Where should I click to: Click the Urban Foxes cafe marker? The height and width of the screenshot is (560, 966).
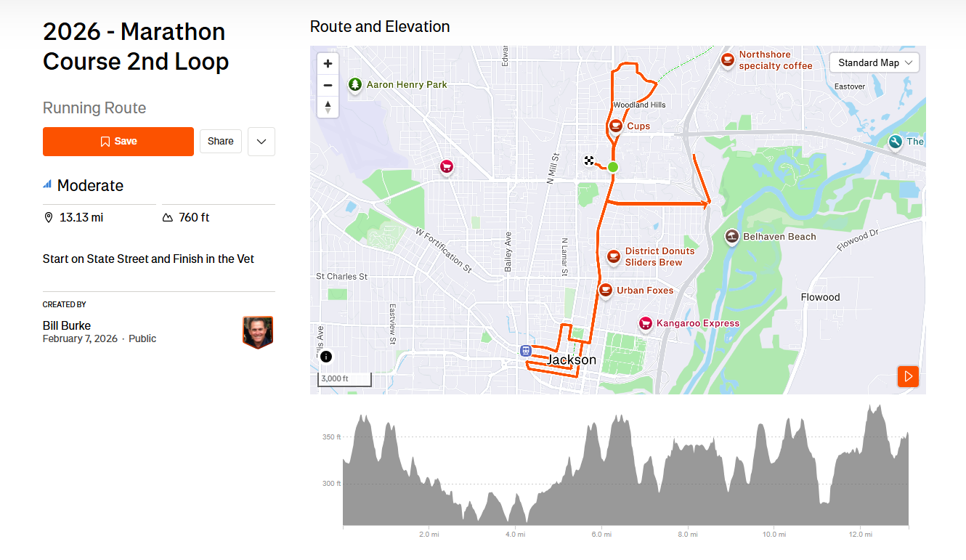click(x=606, y=291)
